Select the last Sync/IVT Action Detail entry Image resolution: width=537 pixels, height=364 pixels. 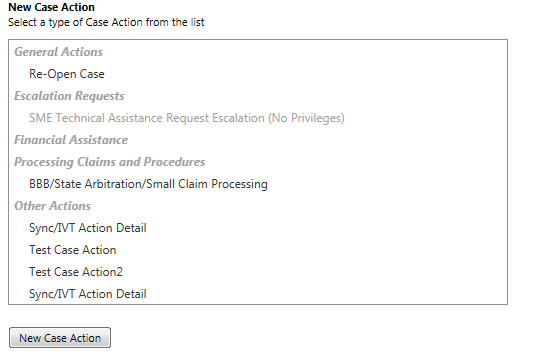tap(88, 294)
